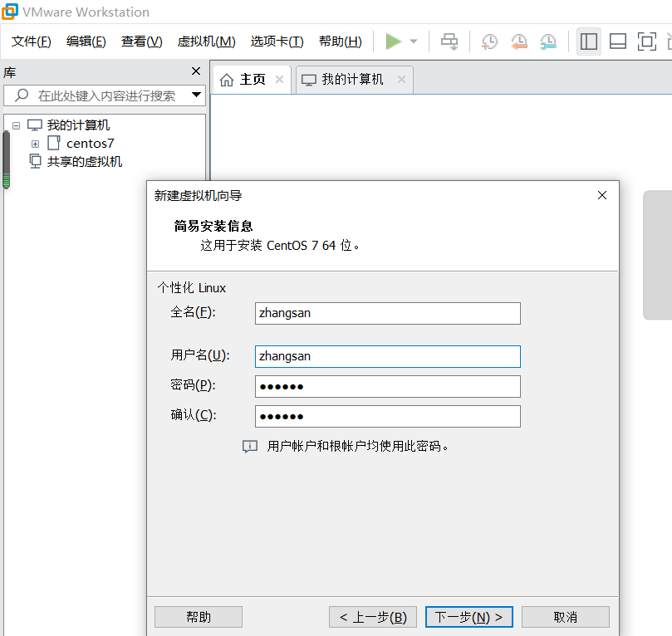Revert virtual machine to previous snapshot

(519, 42)
